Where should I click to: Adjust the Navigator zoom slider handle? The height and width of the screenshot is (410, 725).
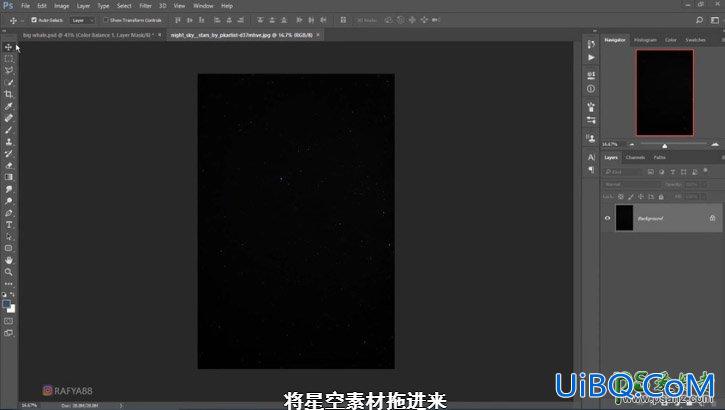664,146
